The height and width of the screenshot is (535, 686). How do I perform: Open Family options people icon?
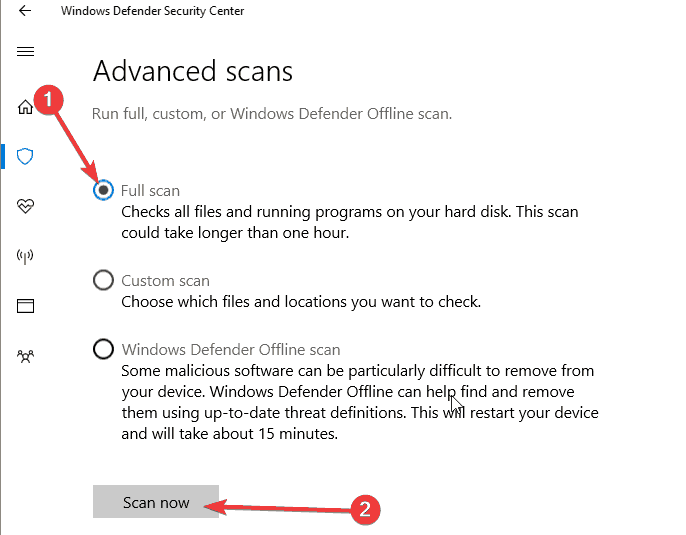25,356
